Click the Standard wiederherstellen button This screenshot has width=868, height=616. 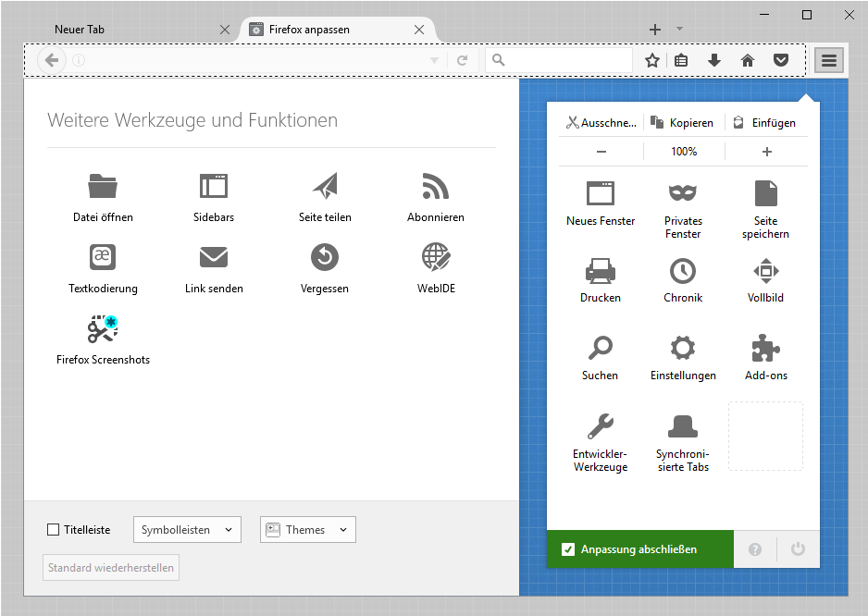[x=111, y=568]
